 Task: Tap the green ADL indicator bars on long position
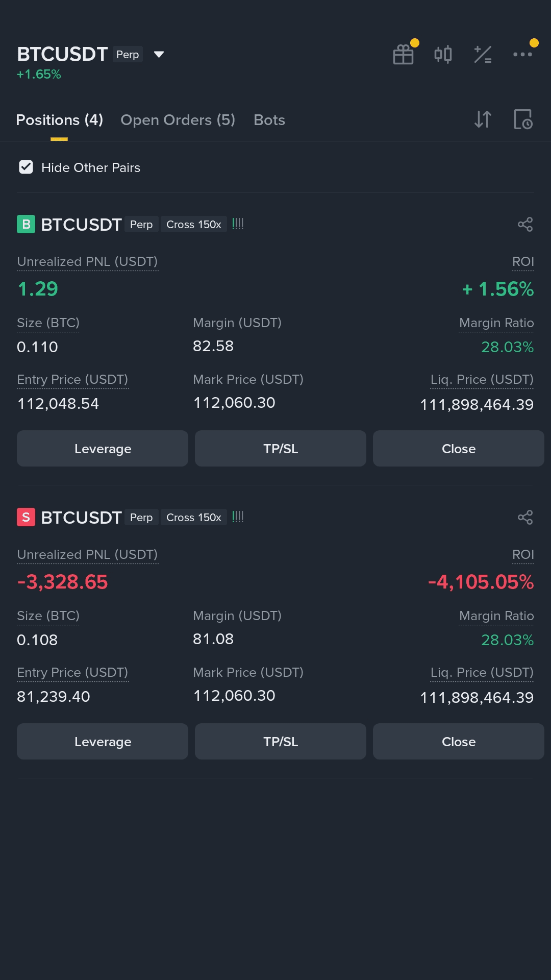[x=238, y=224]
